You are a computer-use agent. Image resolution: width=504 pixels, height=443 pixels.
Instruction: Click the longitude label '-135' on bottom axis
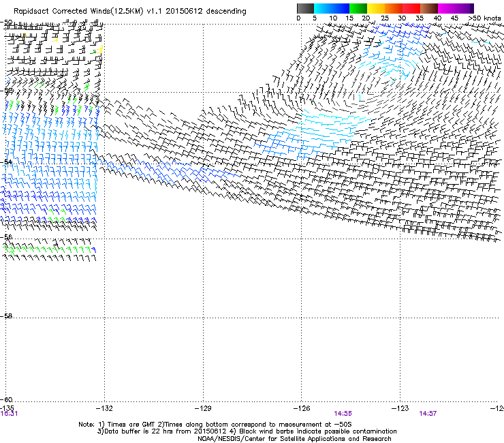7,408
